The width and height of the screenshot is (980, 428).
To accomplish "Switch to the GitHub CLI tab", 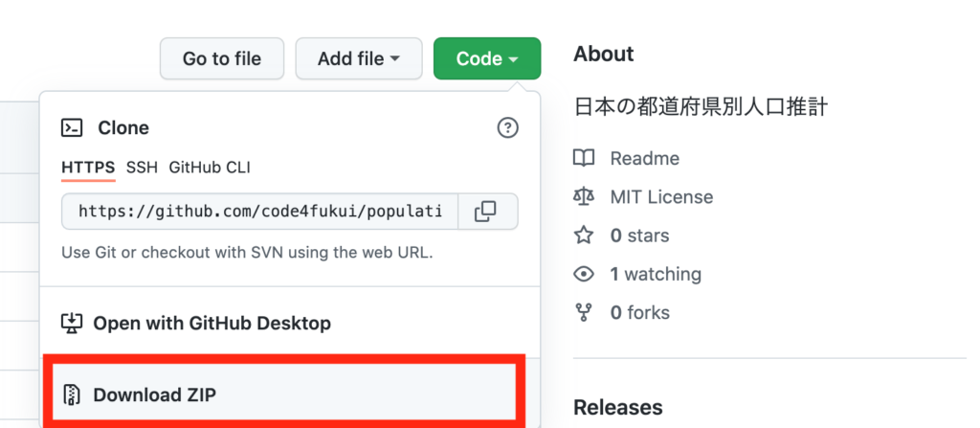I will pos(210,167).
